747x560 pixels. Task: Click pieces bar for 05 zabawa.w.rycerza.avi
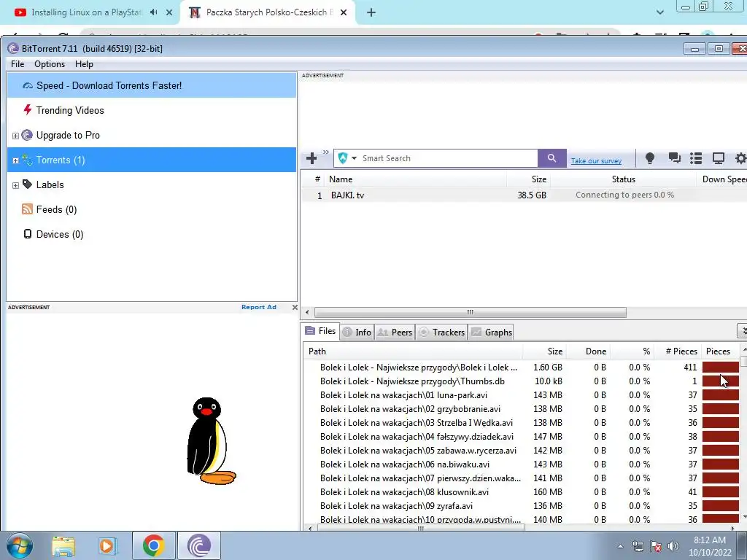click(x=720, y=451)
